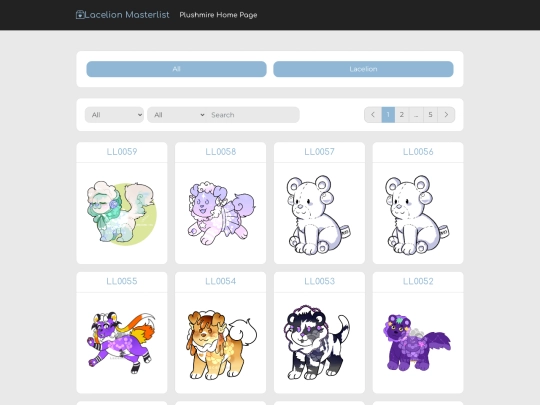
Task: Jump to page 2 in pagination
Action: pyautogui.click(x=402, y=115)
